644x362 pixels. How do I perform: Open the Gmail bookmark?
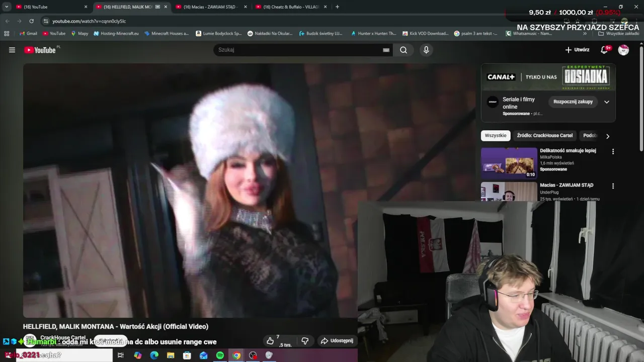pos(28,33)
